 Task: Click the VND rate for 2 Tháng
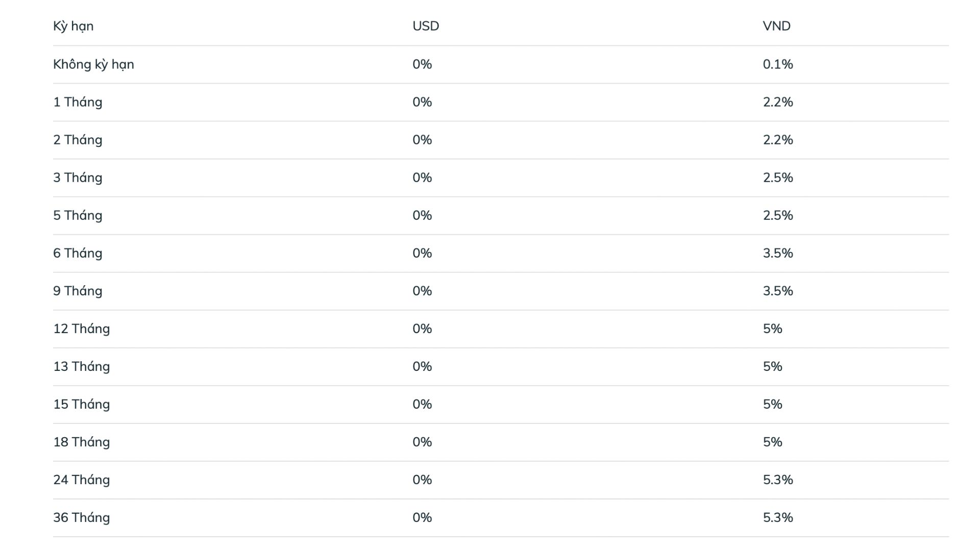pyautogui.click(x=778, y=140)
